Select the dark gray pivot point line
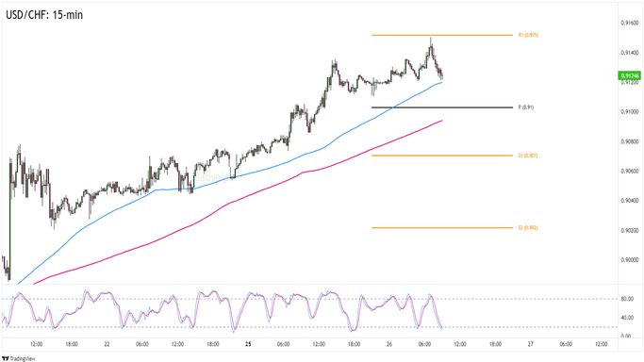644x362 pixels. coord(442,107)
